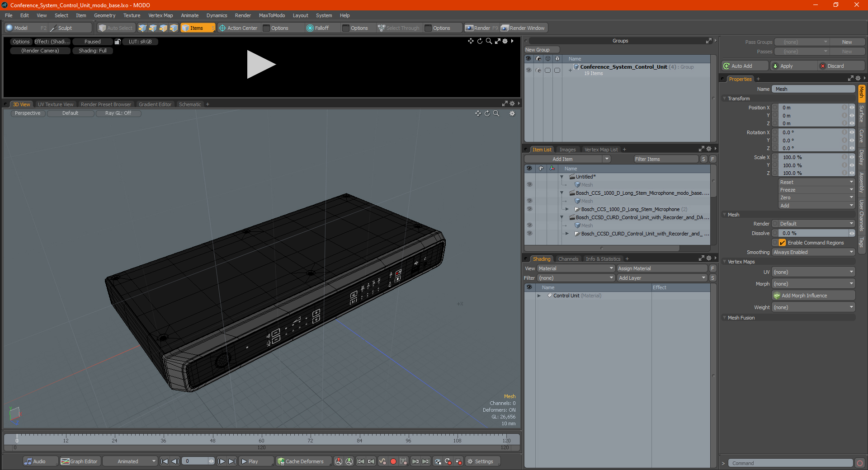Click Assign Material button
The height and width of the screenshot is (470, 868).
click(x=662, y=268)
